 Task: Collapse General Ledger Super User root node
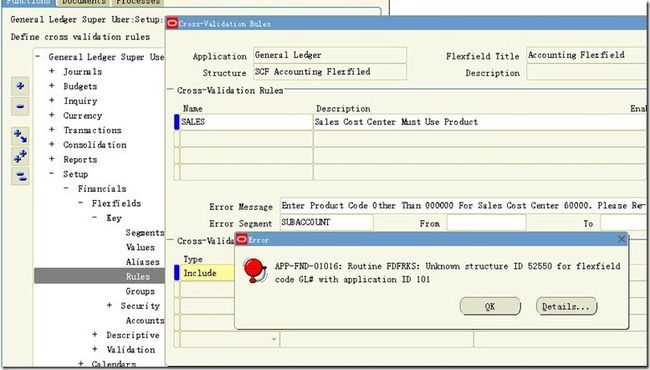tap(38, 56)
